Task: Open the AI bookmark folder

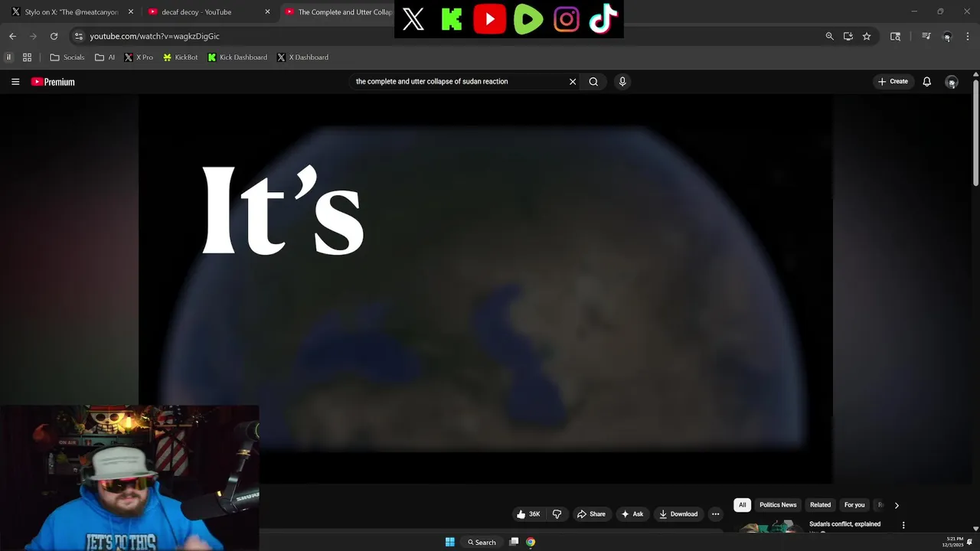Action: tap(105, 57)
